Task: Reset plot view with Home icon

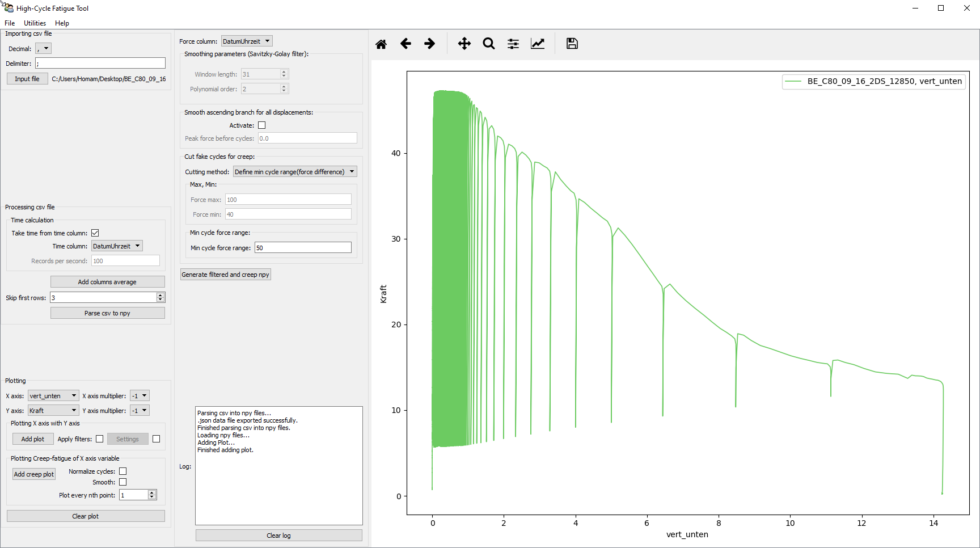Action: (381, 44)
